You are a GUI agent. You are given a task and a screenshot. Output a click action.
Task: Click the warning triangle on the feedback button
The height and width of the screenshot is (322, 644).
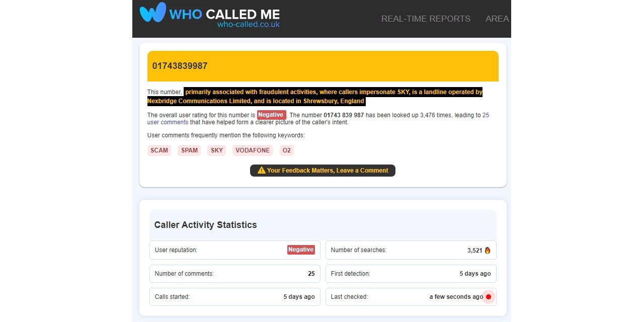click(261, 170)
